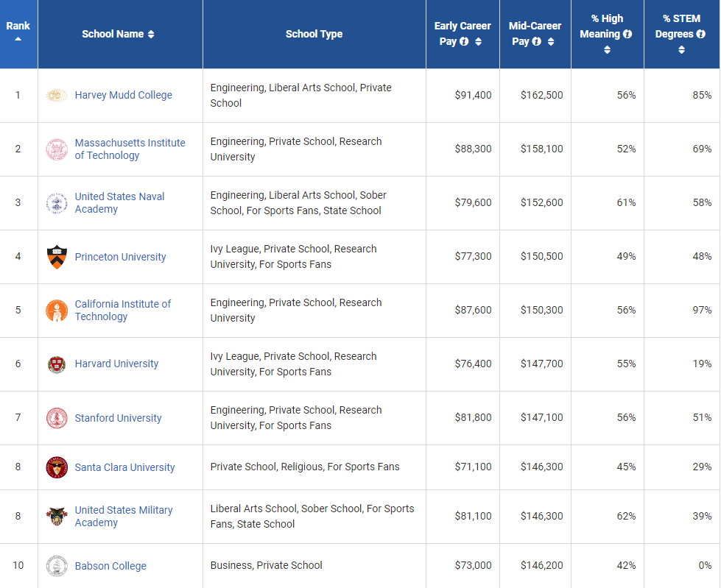Click the % High Meaning info icon
Screen dimensions: 721x588
coord(627,34)
